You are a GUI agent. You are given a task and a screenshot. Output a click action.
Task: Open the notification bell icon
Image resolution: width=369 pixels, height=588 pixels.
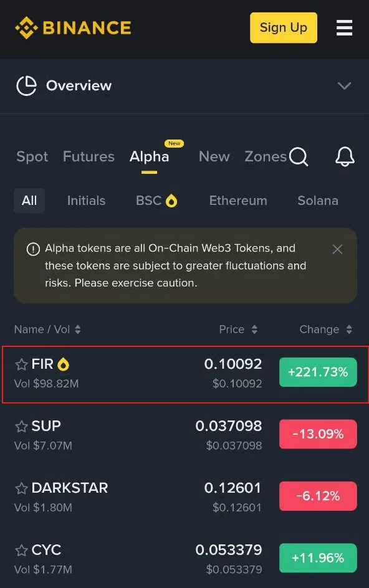tap(345, 156)
